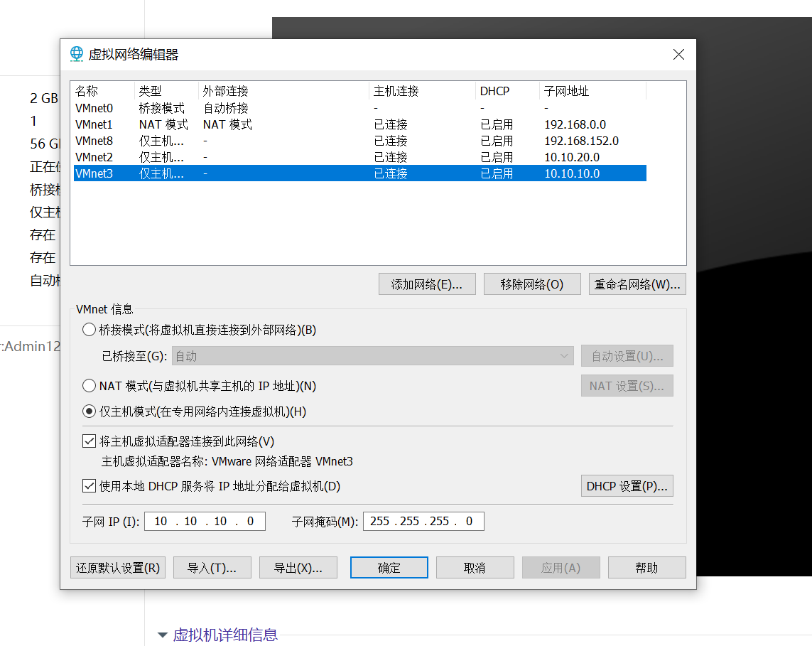812x646 pixels.
Task: Click the DHCP column header
Action: [x=507, y=91]
